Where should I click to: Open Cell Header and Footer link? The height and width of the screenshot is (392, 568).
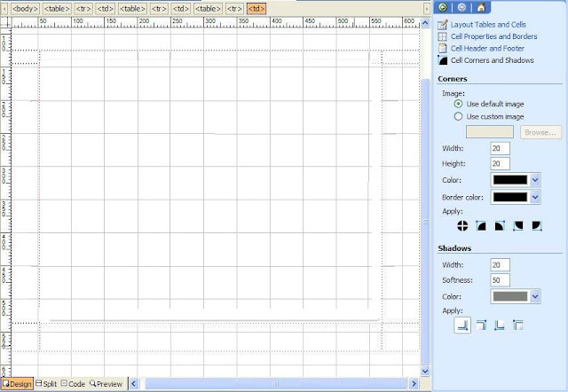pyautogui.click(x=487, y=48)
